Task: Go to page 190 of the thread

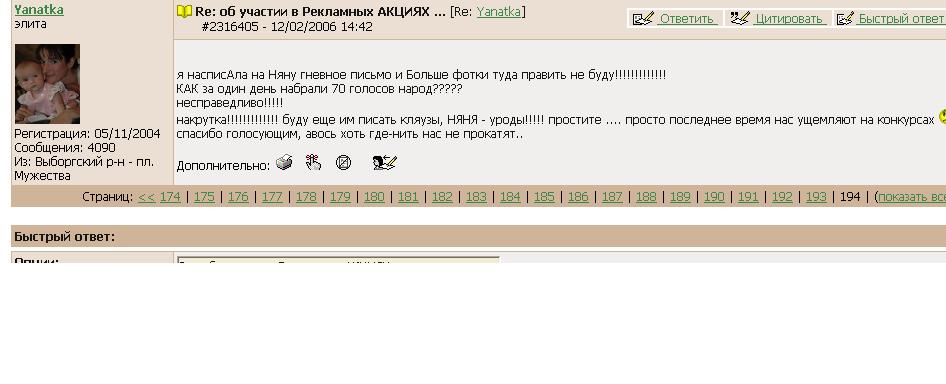Action: [x=714, y=197]
